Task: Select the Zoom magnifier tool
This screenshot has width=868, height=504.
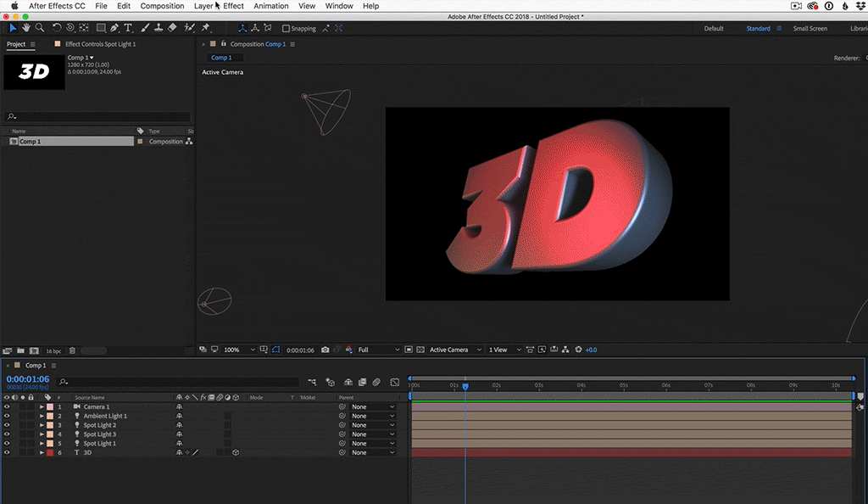Action: 40,28
